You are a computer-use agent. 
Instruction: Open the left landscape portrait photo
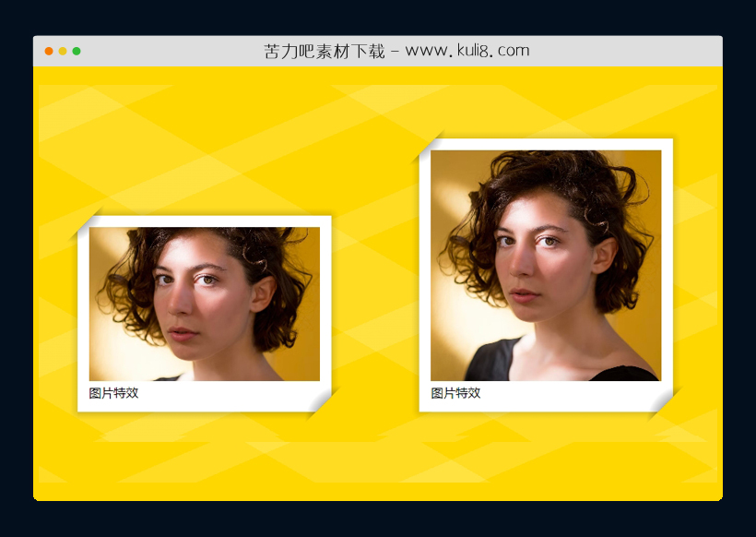click(204, 304)
